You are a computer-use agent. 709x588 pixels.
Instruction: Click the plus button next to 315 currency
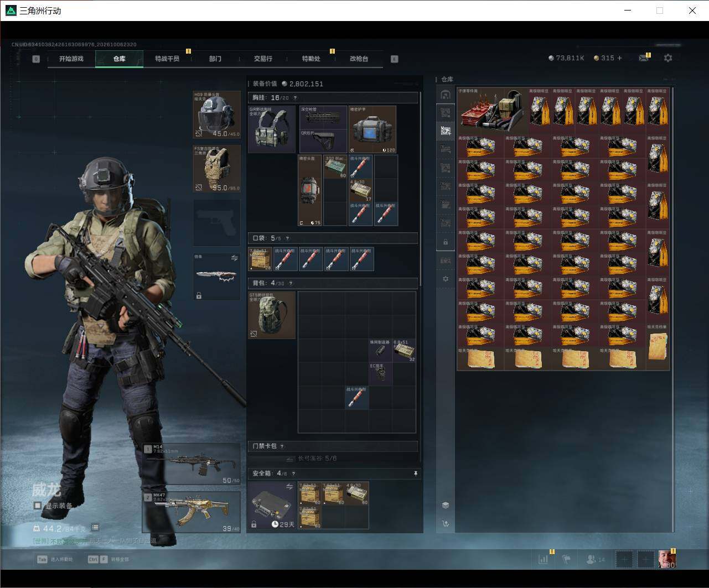tap(619, 58)
